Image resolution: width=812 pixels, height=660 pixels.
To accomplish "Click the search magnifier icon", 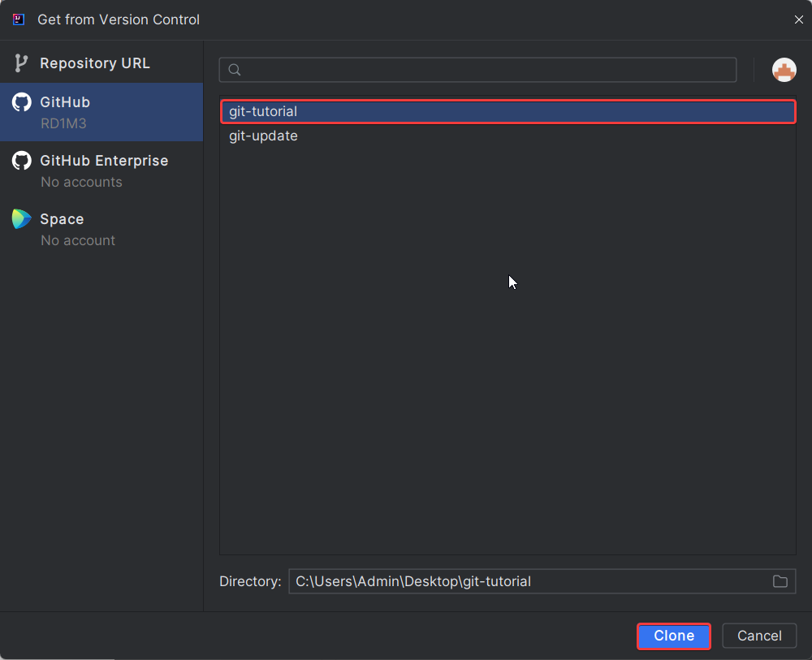I will click(x=235, y=70).
